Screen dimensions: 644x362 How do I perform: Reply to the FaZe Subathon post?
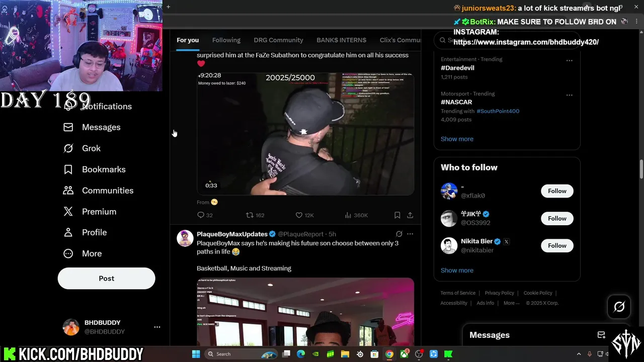(x=205, y=215)
